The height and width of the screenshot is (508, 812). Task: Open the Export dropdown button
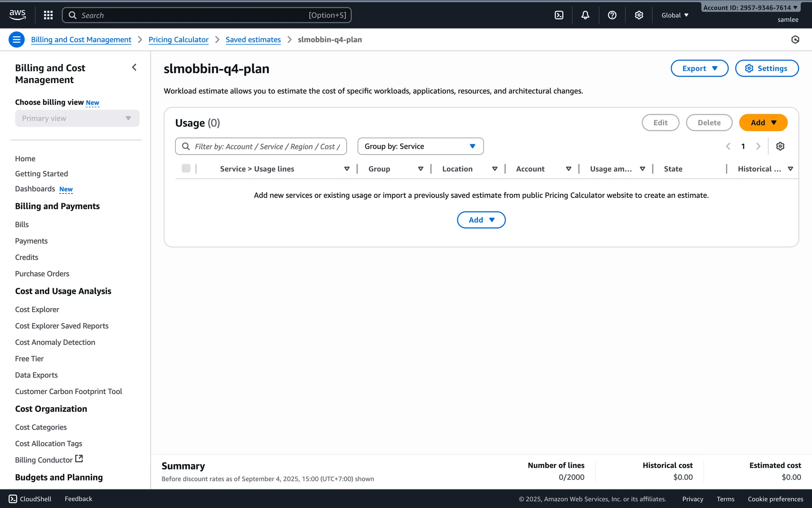(700, 69)
